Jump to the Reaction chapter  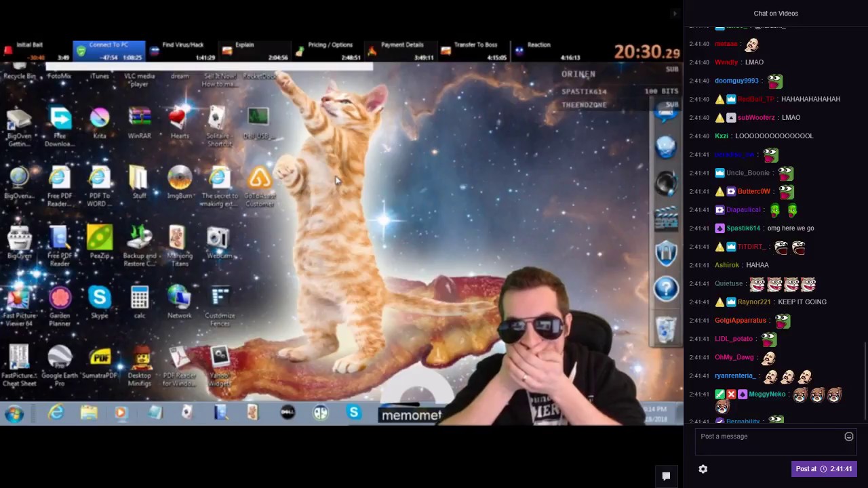547,50
